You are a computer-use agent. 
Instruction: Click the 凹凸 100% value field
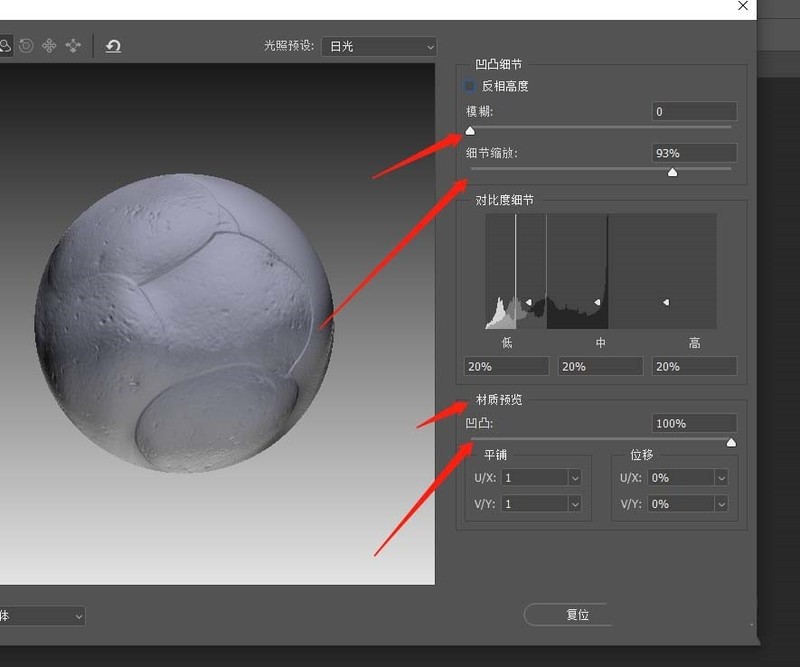[694, 422]
